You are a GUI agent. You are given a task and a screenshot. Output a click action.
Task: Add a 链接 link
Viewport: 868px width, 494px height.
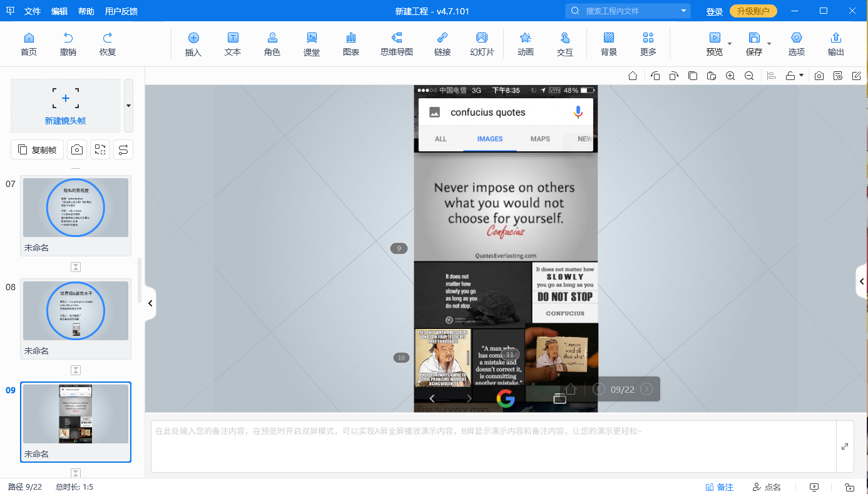point(442,44)
